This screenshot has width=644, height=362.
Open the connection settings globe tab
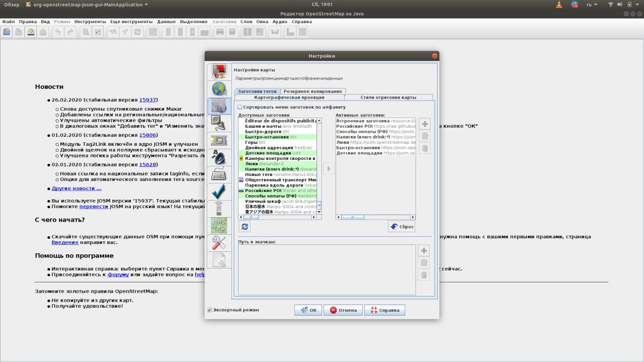219,89
